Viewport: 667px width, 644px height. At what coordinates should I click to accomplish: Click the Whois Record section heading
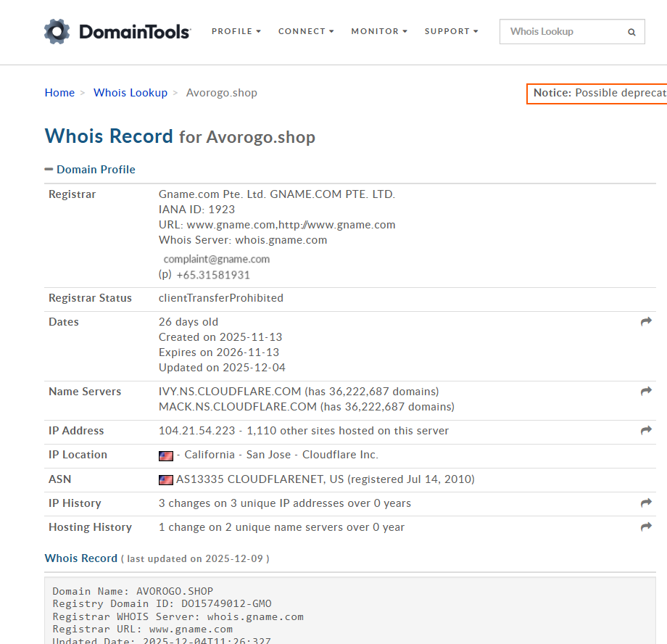pyautogui.click(x=80, y=558)
